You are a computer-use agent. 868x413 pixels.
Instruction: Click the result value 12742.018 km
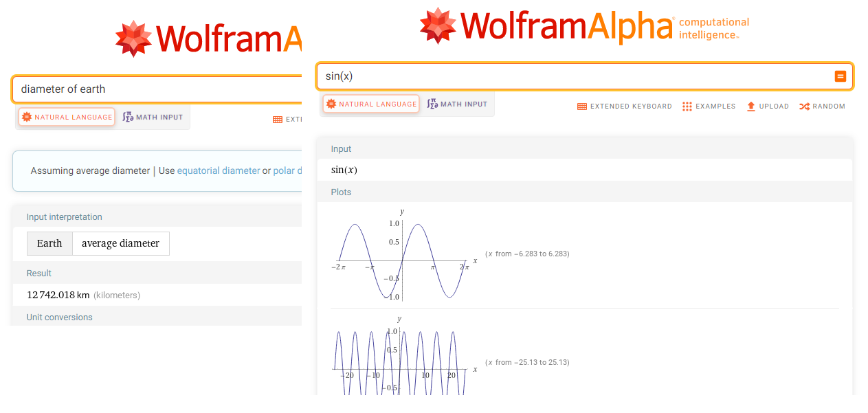(x=58, y=295)
